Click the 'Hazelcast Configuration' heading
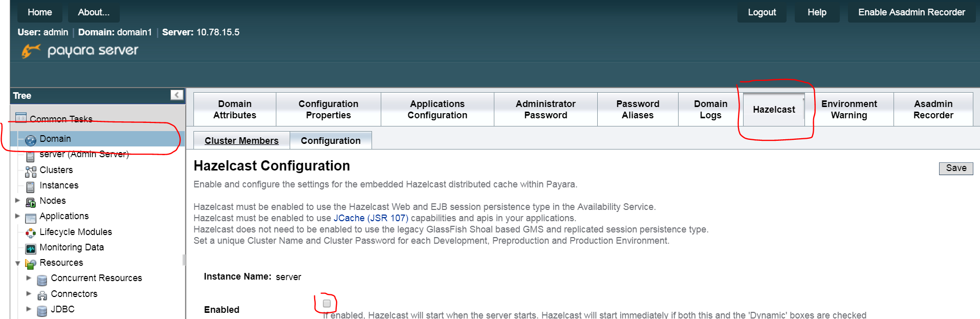 point(272,166)
